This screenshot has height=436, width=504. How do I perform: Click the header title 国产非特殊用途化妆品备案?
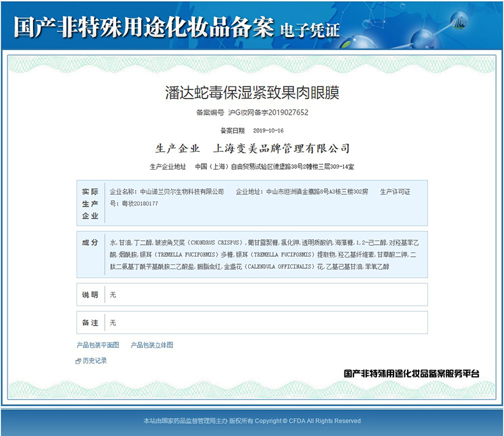tap(144, 27)
